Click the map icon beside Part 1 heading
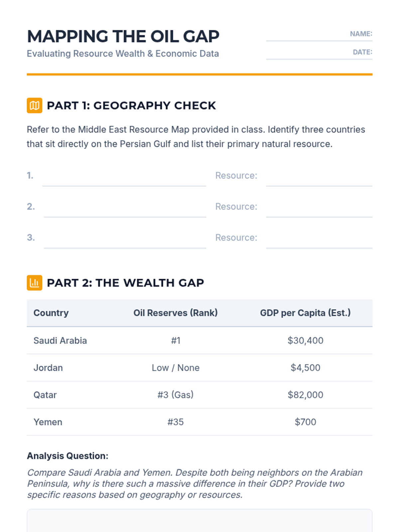399x532 pixels. [35, 105]
